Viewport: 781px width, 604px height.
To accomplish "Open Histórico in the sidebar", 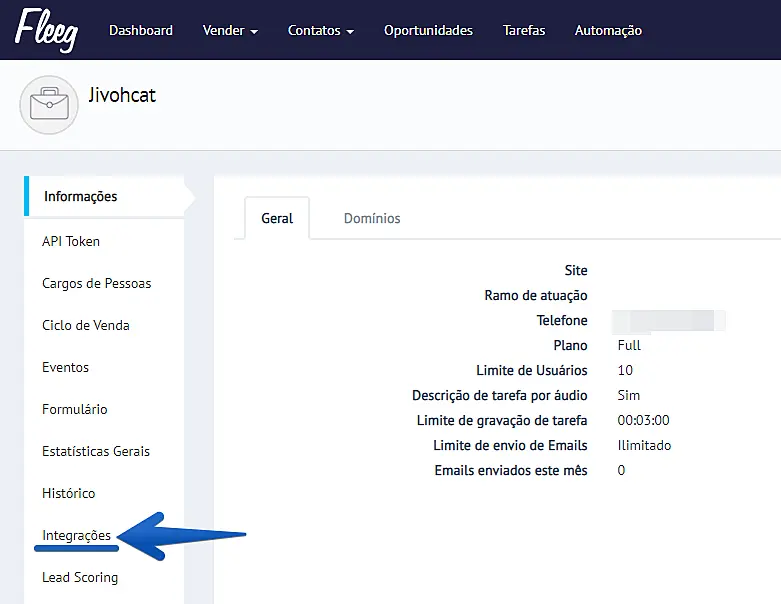I will pyautogui.click(x=69, y=493).
